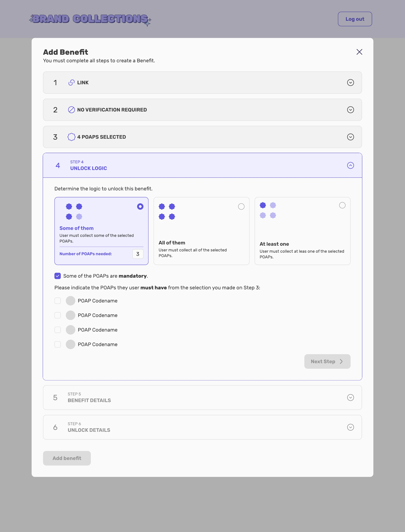Click the Some of them dots illustration
This screenshot has width=405, height=532.
[74, 212]
